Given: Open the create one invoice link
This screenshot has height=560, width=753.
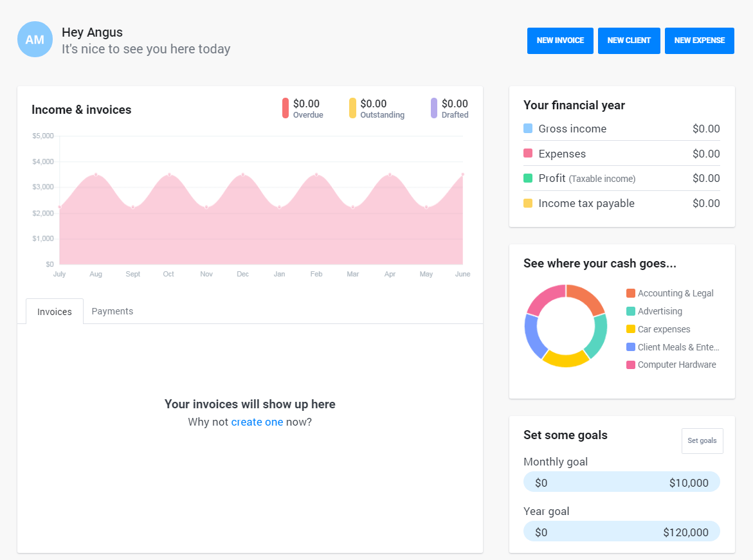Looking at the screenshot, I should click(x=257, y=422).
